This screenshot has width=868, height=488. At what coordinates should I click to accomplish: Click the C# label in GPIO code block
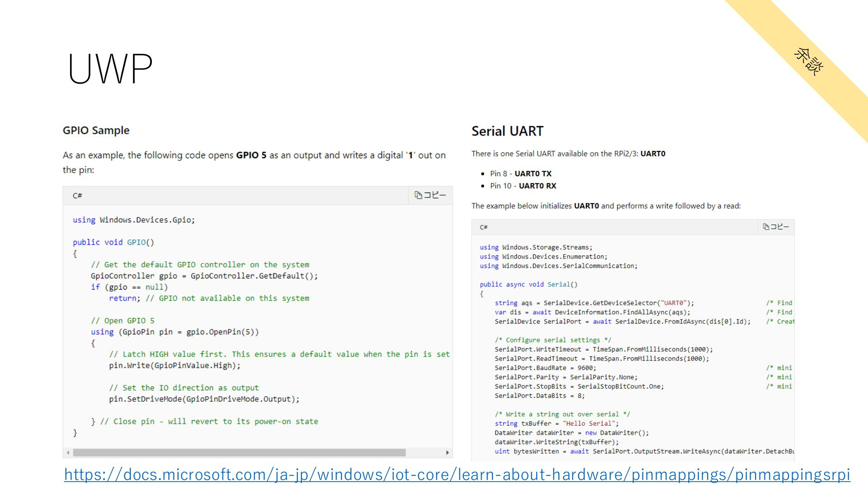(77, 196)
